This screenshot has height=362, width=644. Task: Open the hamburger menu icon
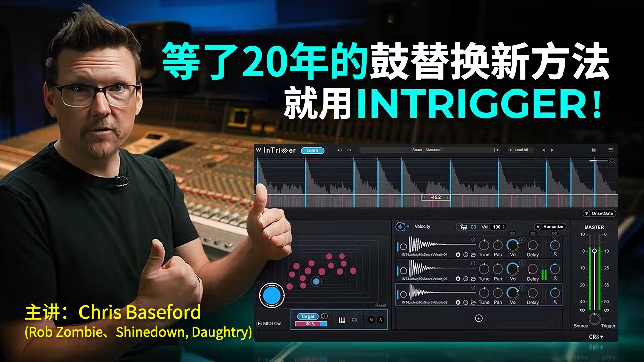[x=611, y=150]
